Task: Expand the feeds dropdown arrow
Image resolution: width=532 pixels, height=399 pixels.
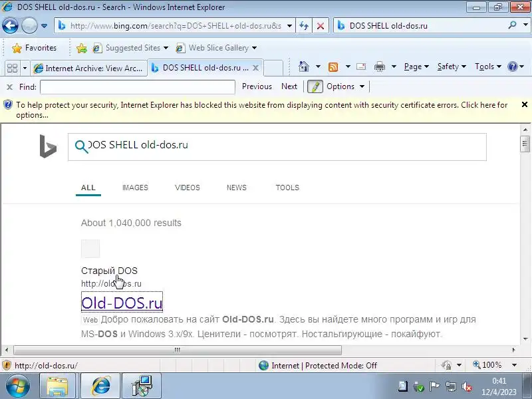Action: click(348, 66)
